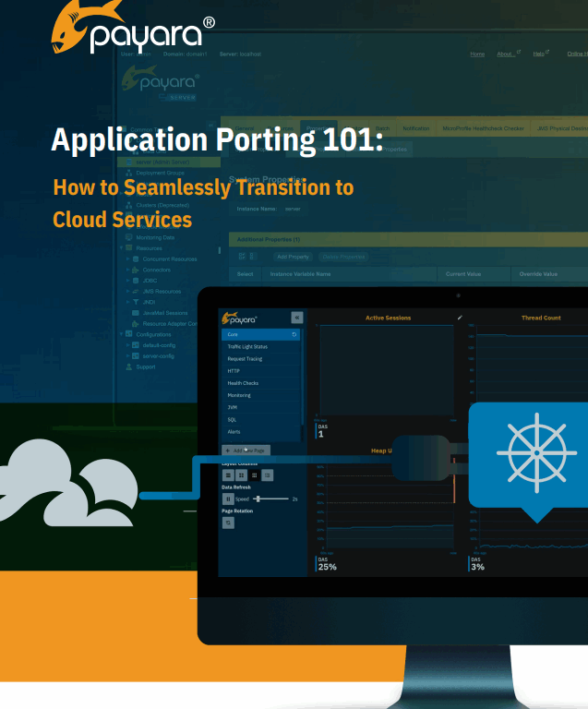
Task: Open the Home link in header
Action: [x=477, y=54]
